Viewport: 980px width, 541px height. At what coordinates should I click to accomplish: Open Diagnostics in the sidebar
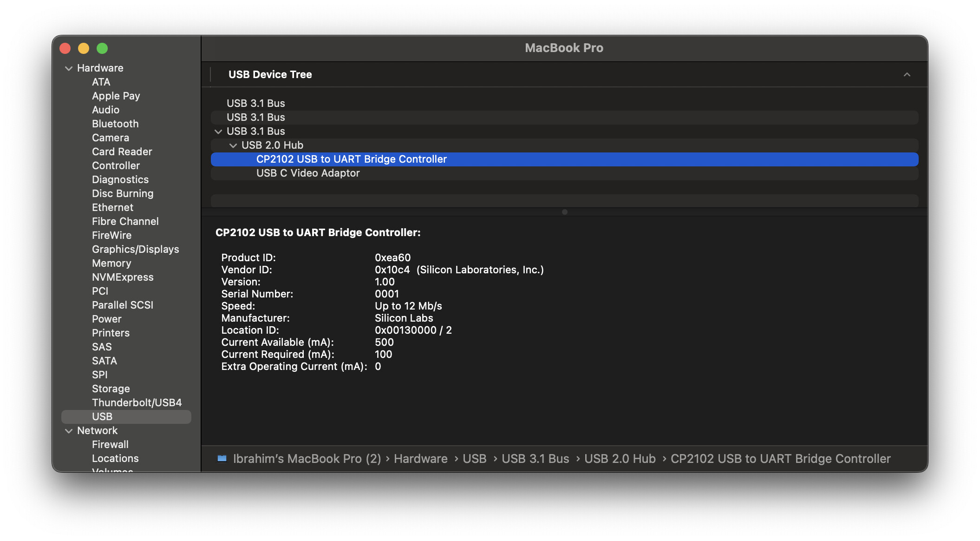[120, 179]
